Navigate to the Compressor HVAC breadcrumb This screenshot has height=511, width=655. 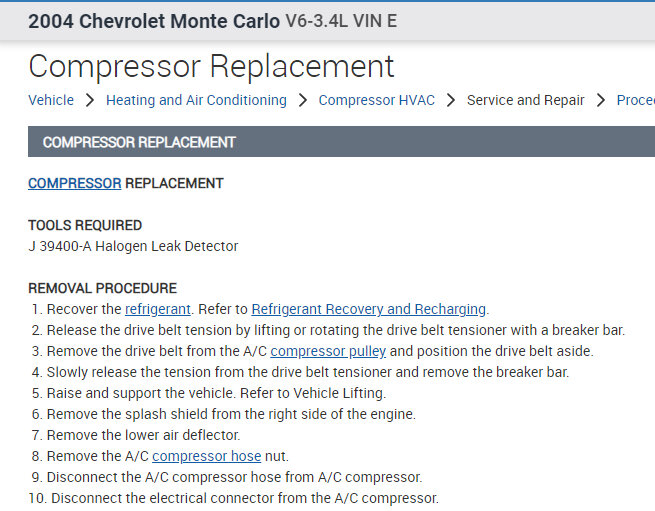click(376, 100)
